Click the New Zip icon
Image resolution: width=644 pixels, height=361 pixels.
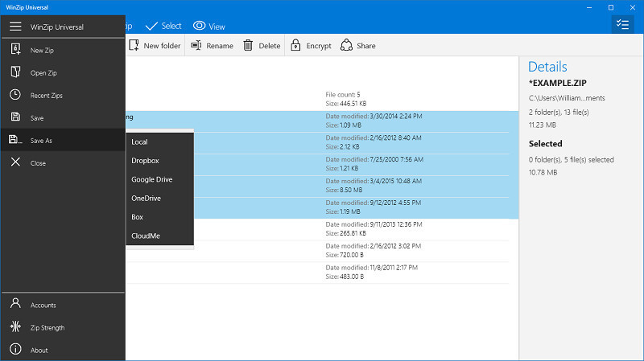pos(15,49)
